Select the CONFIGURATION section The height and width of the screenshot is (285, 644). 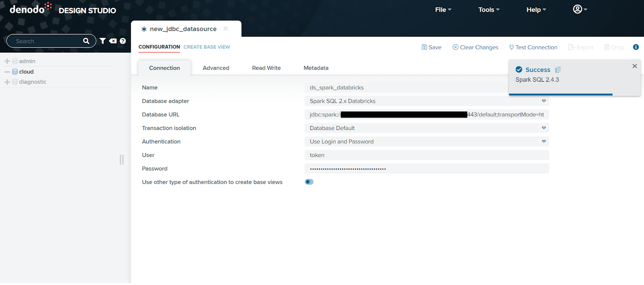point(159,47)
